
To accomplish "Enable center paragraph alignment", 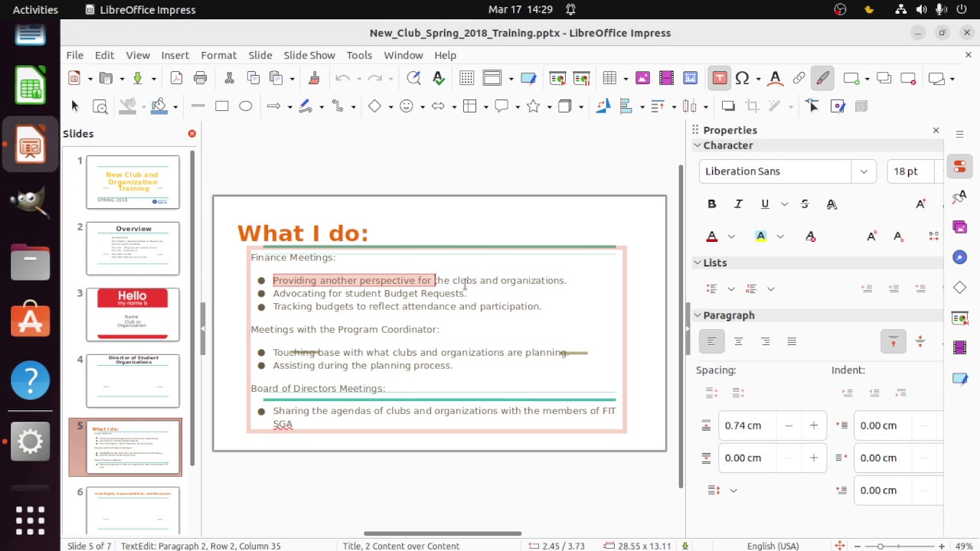I will pyautogui.click(x=738, y=341).
